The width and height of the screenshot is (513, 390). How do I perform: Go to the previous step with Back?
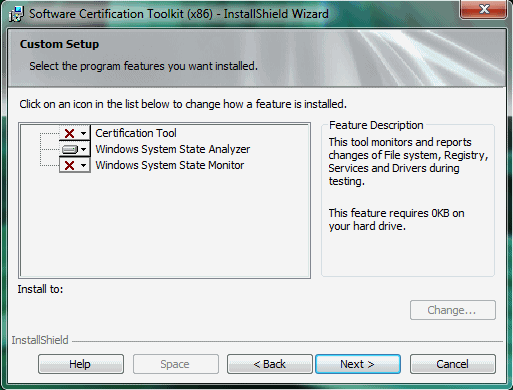point(270,364)
